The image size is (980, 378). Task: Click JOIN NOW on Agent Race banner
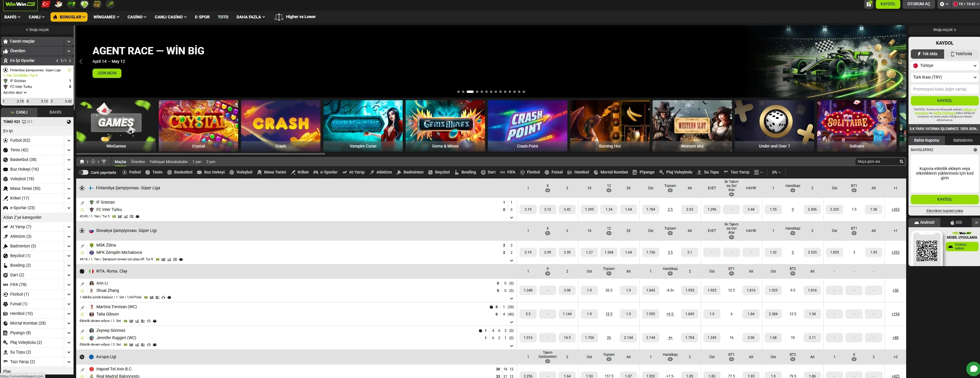point(107,73)
